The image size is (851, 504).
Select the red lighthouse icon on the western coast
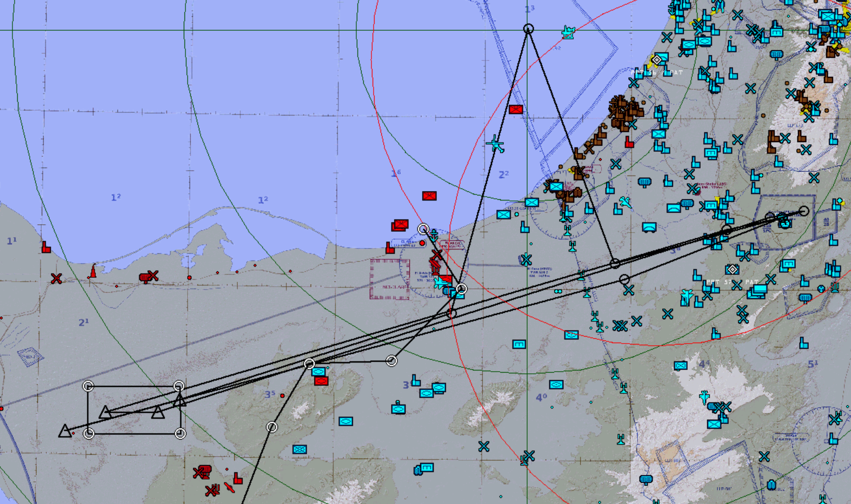(93, 271)
